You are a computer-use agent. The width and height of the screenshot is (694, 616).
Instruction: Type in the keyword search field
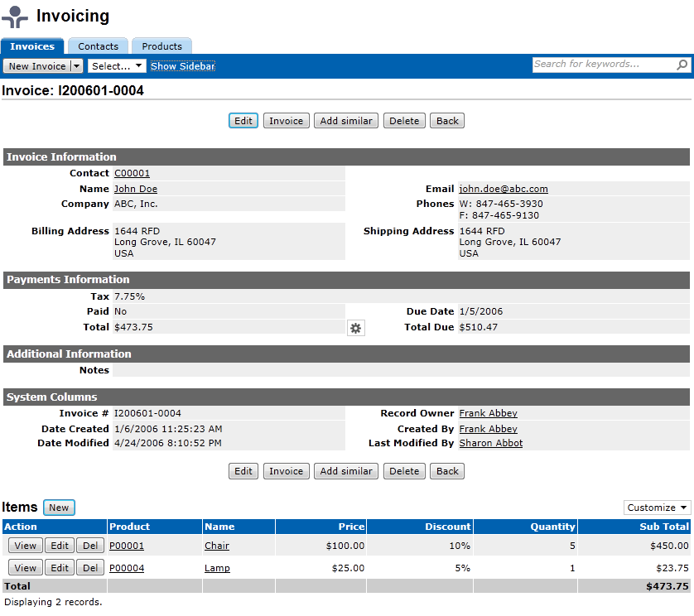click(603, 65)
